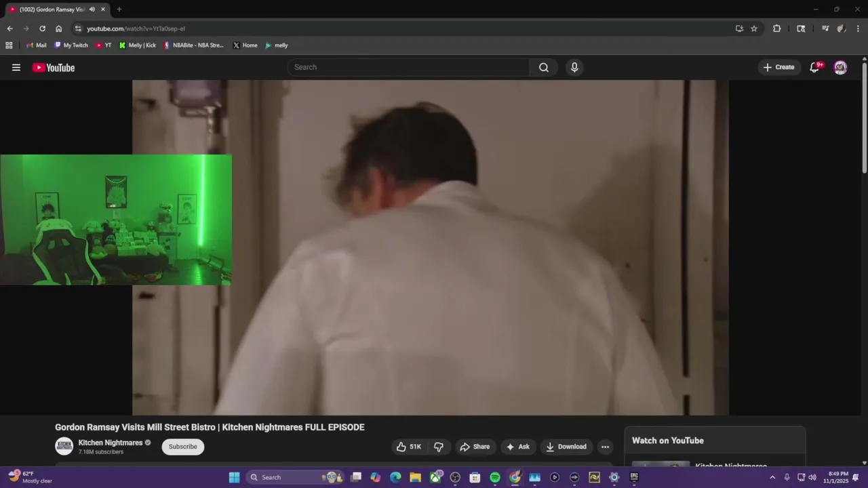Expand hidden system tray icons chevron

click(x=772, y=477)
